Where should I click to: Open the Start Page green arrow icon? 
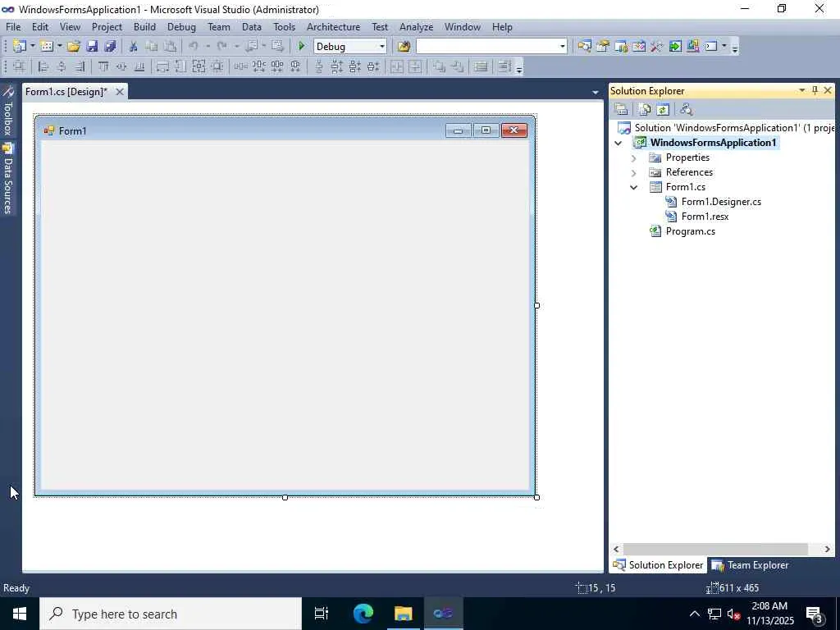[x=675, y=46]
